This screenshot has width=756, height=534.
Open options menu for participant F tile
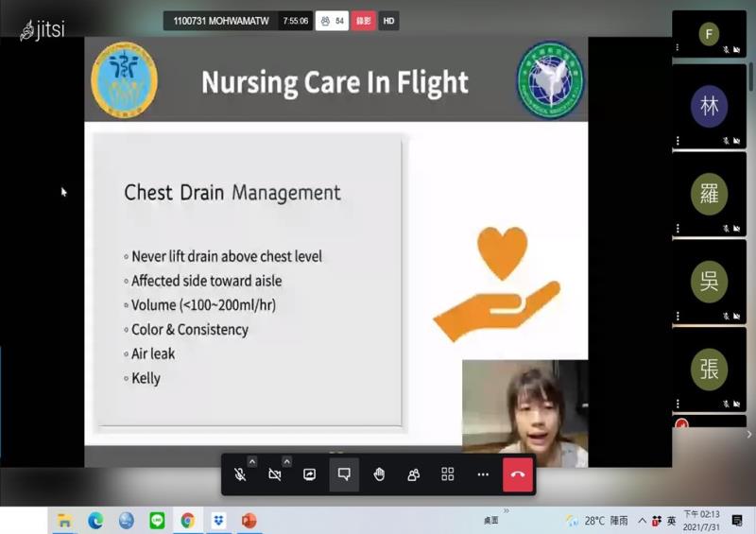[678, 48]
